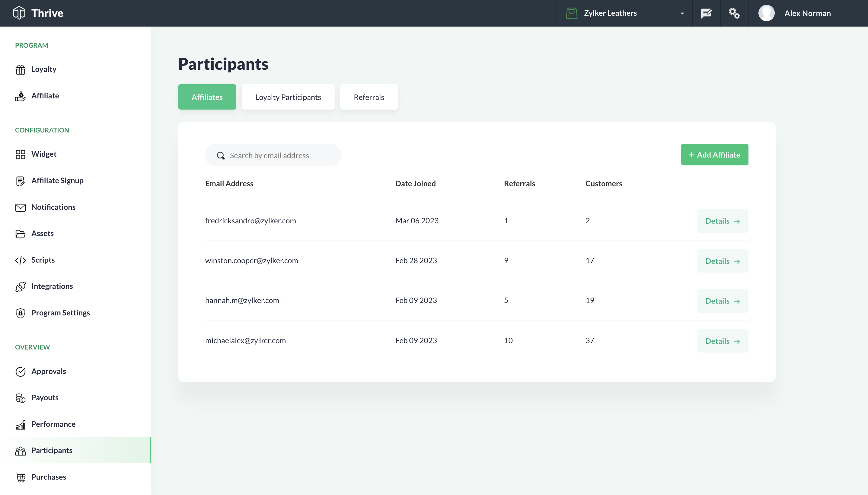The width and height of the screenshot is (868, 495).
Task: Toggle Affiliates tab active state
Action: point(207,97)
